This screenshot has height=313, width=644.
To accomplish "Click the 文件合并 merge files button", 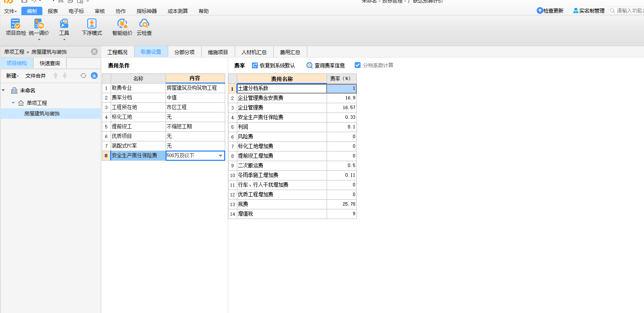I will pos(36,76).
